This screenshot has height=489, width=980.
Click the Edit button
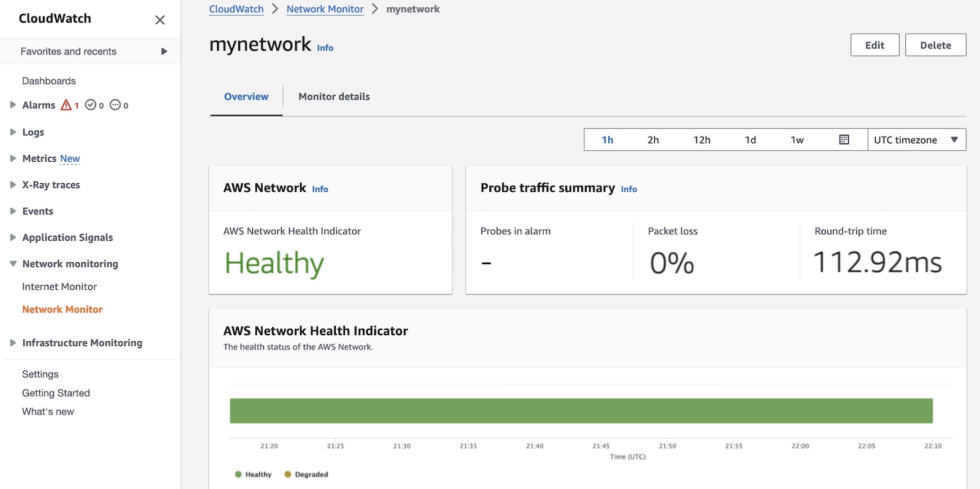874,45
